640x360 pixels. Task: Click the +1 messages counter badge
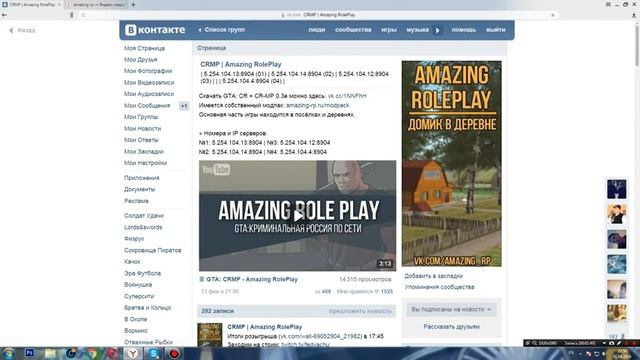(x=184, y=106)
